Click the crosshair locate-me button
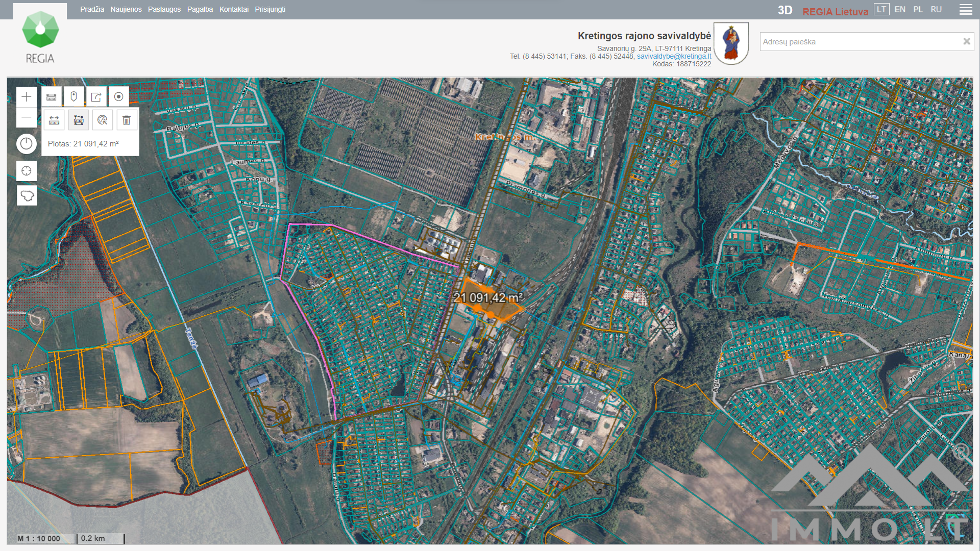 27,171
